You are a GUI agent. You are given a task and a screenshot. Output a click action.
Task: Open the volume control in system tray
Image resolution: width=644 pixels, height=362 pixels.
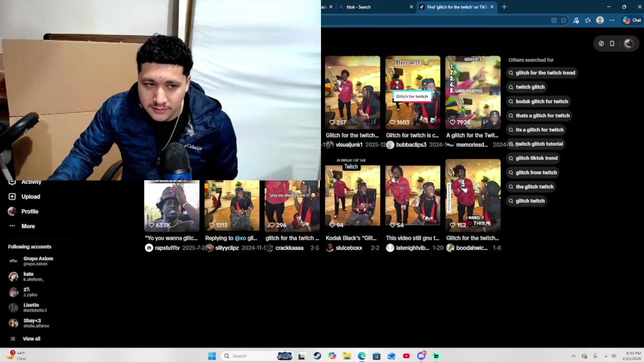(614, 356)
